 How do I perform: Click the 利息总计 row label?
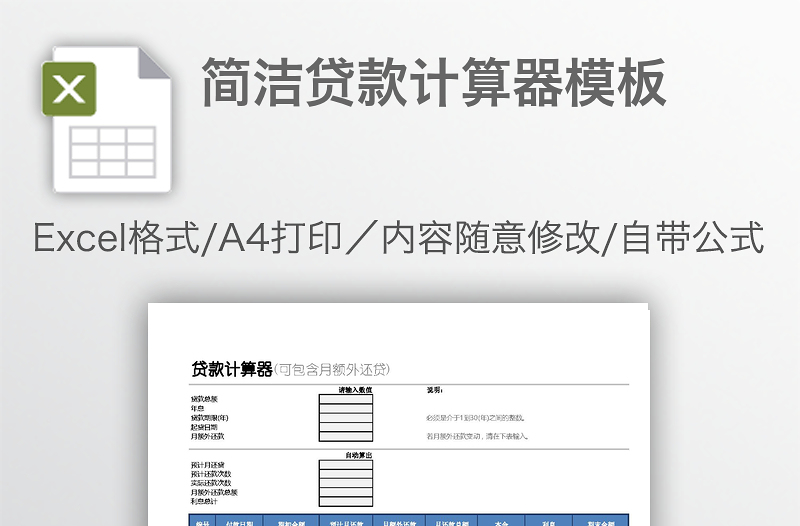pos(204,502)
